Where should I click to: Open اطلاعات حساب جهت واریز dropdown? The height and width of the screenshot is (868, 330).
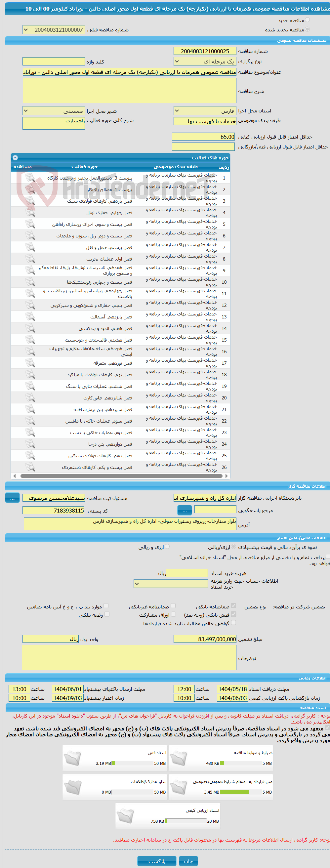coord(171,583)
